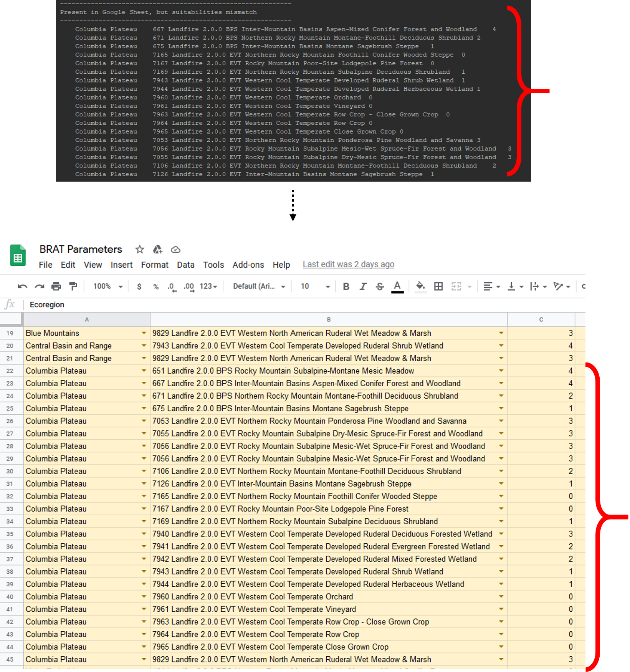Click the merge cells icon

456,286
